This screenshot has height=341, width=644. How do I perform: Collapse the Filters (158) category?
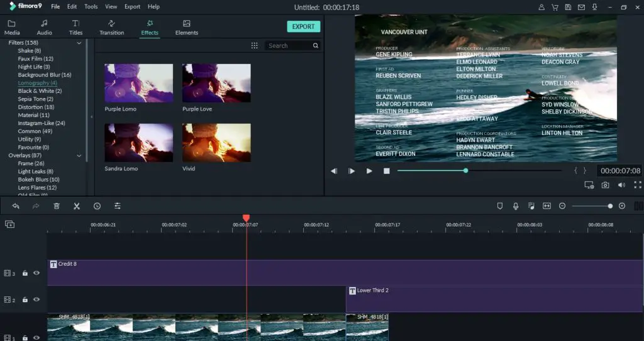[79, 43]
